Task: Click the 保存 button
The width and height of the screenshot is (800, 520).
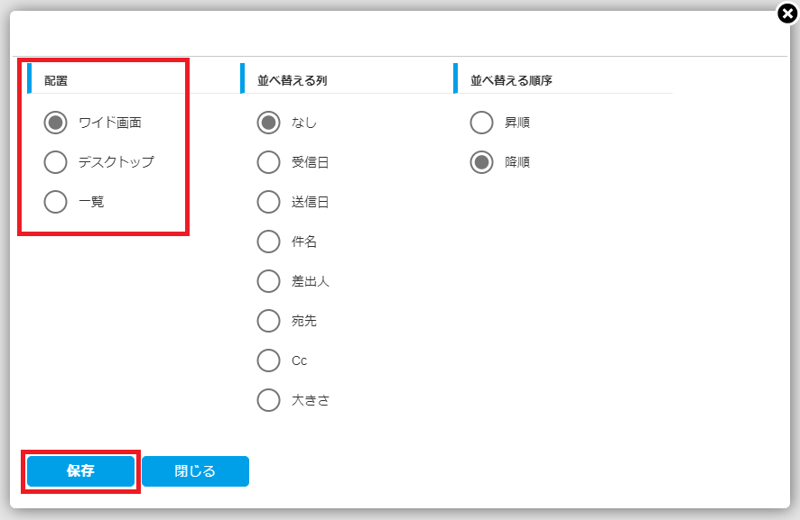Action: click(x=80, y=471)
